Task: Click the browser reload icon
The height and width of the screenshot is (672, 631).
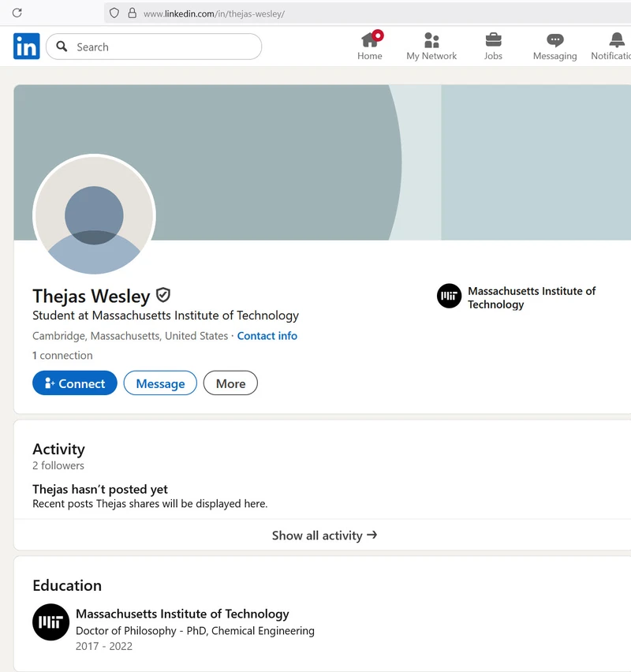Action: [17, 13]
